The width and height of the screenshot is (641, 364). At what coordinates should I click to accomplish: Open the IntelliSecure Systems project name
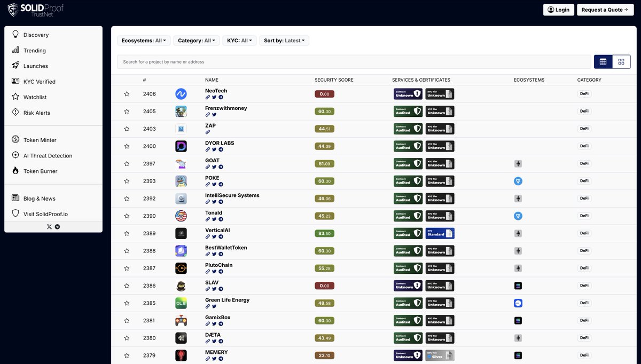232,195
